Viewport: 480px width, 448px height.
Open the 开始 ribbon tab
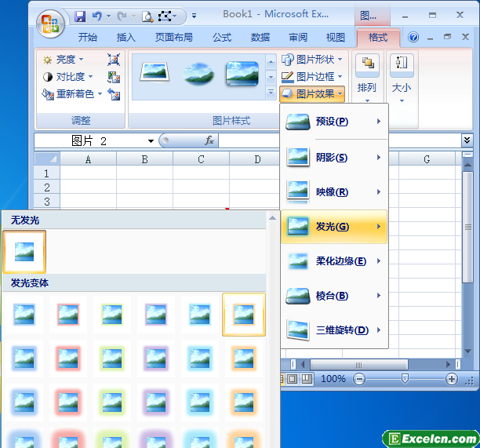88,38
